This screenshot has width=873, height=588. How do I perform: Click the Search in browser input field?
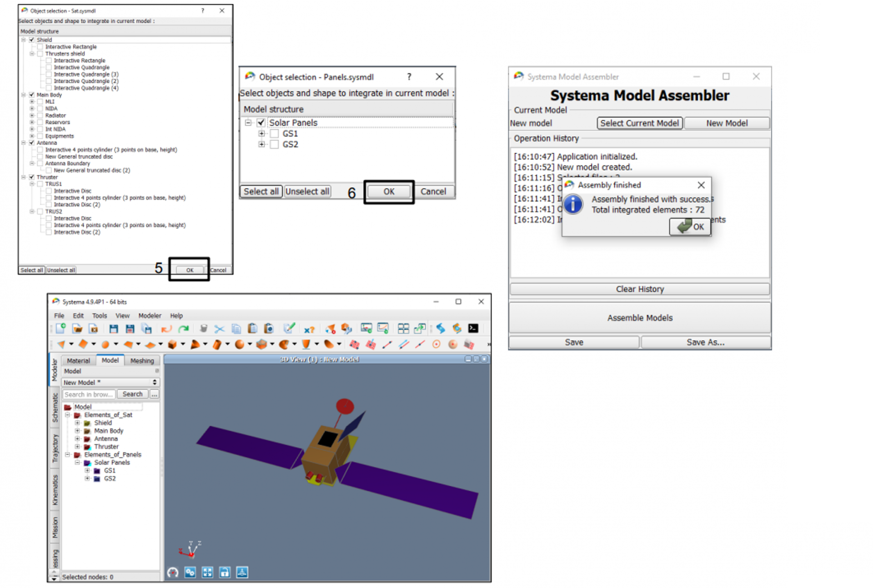tap(89, 394)
